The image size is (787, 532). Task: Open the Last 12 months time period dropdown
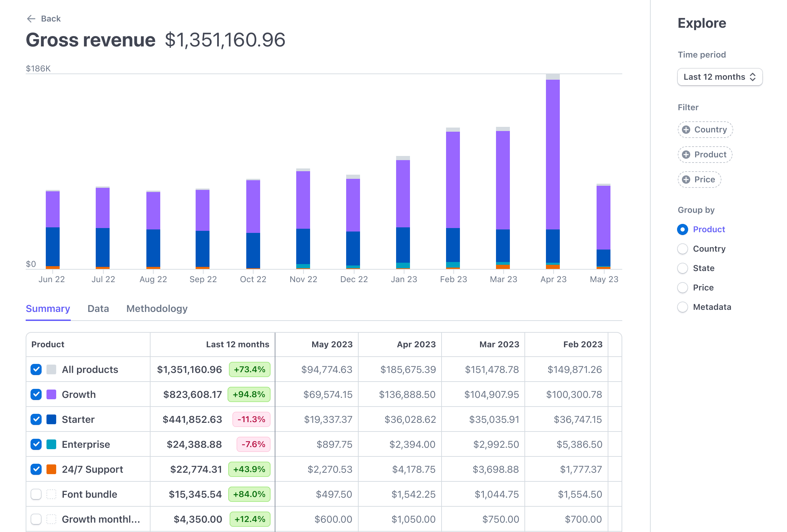[719, 77]
